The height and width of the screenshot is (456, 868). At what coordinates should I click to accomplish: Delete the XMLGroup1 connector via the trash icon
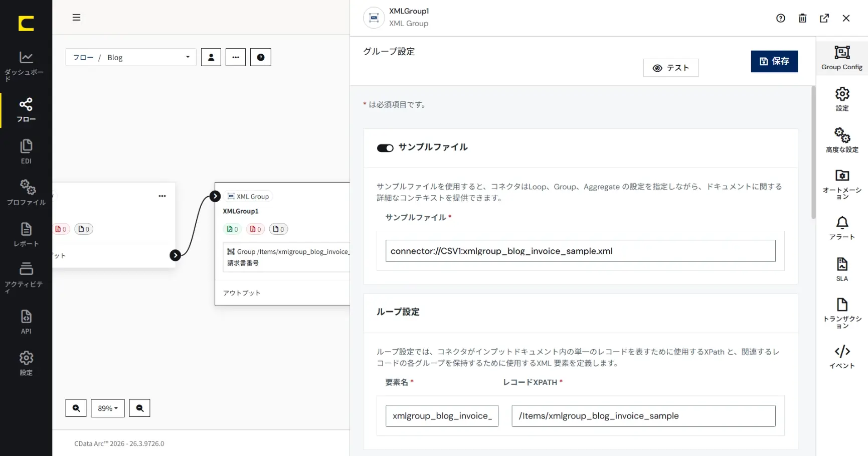click(x=803, y=19)
